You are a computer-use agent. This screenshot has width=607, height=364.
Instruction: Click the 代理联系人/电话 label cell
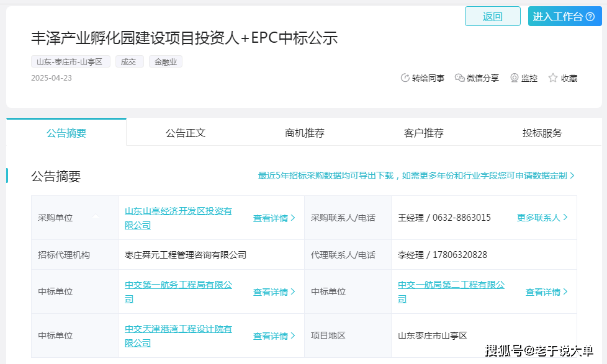click(x=348, y=254)
